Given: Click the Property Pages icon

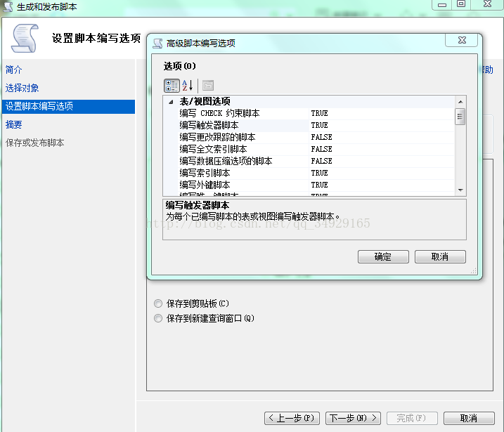Looking at the screenshot, I should (207, 86).
